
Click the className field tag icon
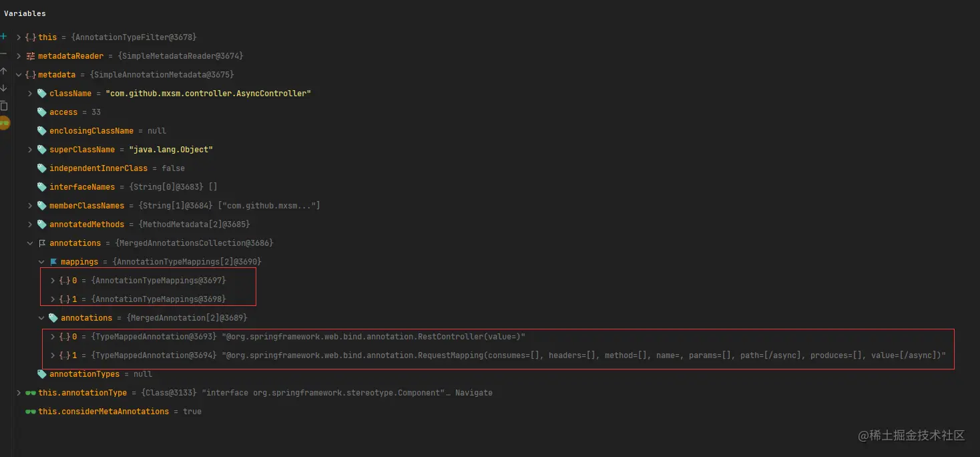[x=41, y=94]
